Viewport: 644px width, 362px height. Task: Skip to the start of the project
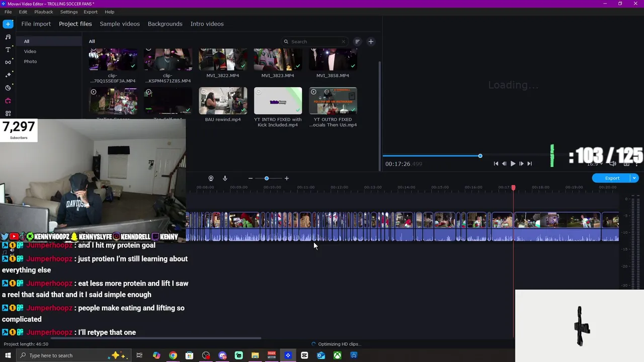pos(496,163)
